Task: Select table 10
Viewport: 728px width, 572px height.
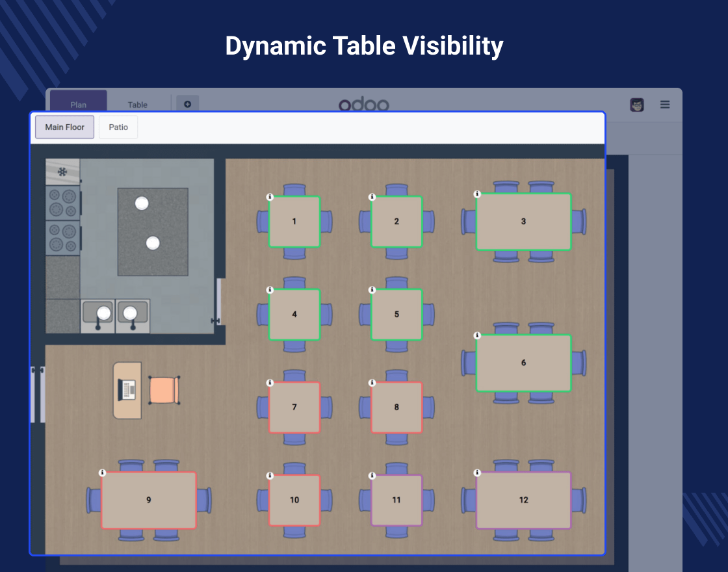Action: 294,500
